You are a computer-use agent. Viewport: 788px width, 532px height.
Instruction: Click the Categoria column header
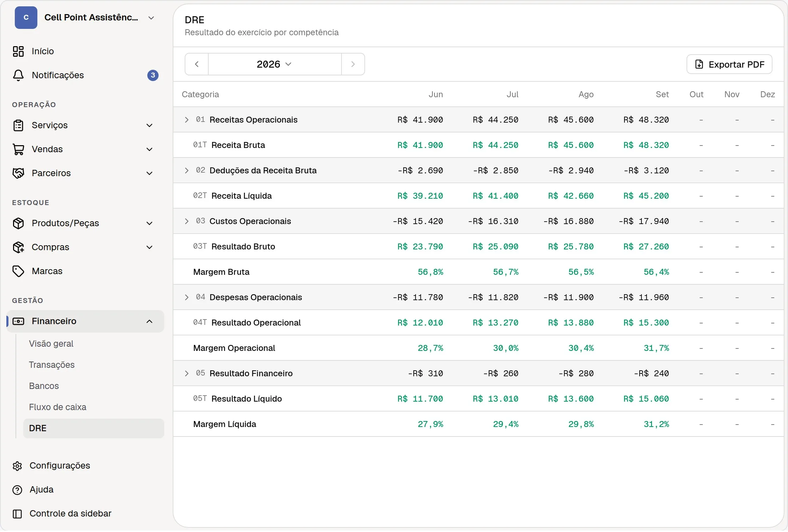[200, 94]
